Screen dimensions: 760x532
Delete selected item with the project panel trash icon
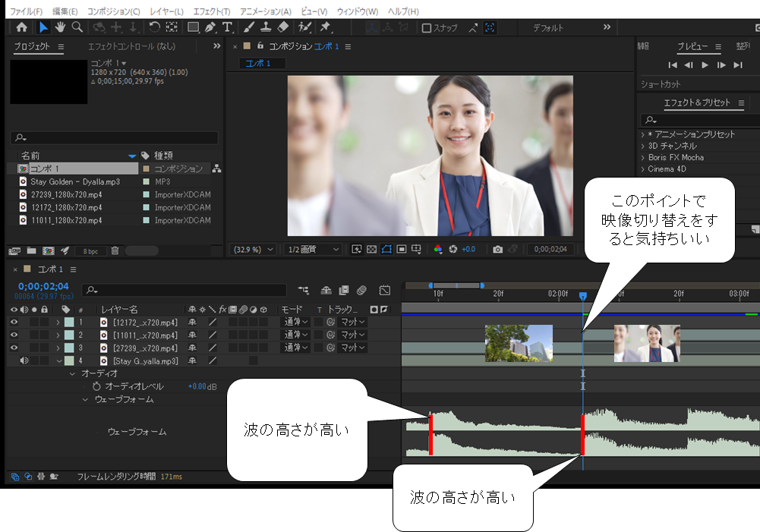pyautogui.click(x=115, y=250)
